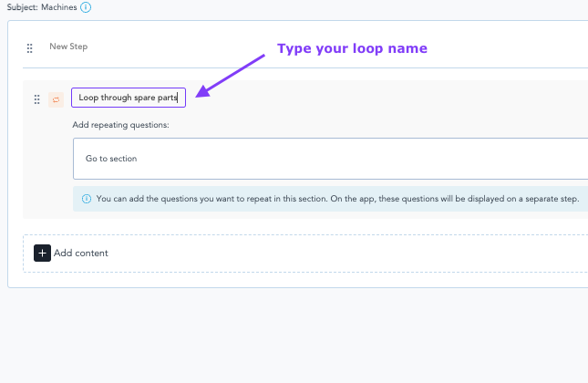Click the info icon beside Subject: Machines
Viewport: 588px width, 383px height.
[86, 7]
